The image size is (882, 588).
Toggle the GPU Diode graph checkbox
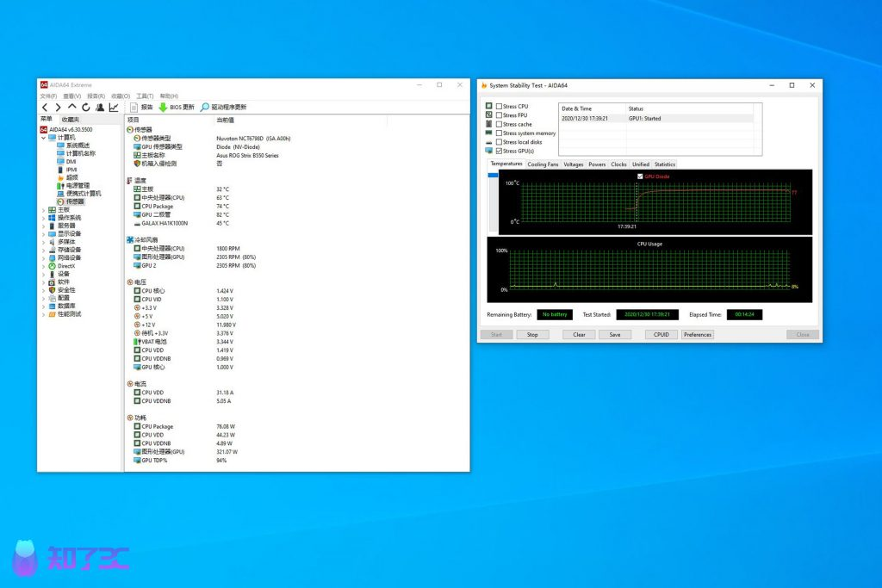(640, 176)
